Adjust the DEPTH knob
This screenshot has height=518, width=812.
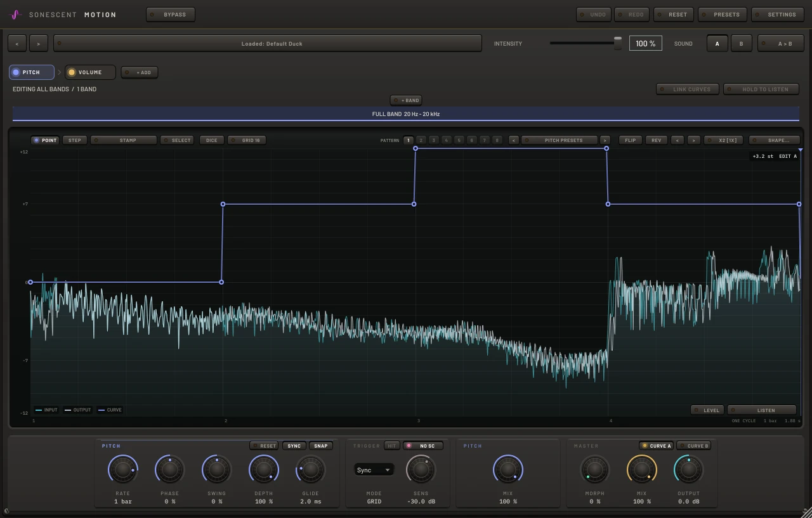coord(264,470)
